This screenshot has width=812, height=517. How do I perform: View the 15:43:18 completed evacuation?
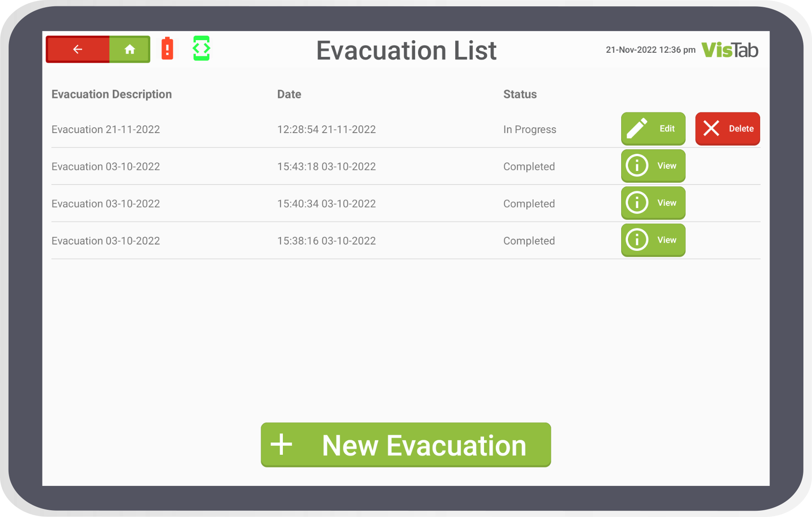(653, 166)
